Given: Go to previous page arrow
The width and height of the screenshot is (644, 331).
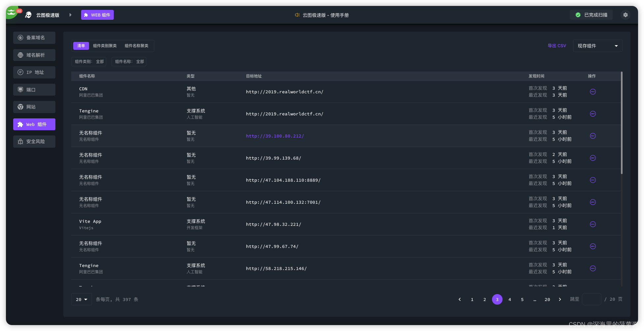Looking at the screenshot, I should coord(459,299).
